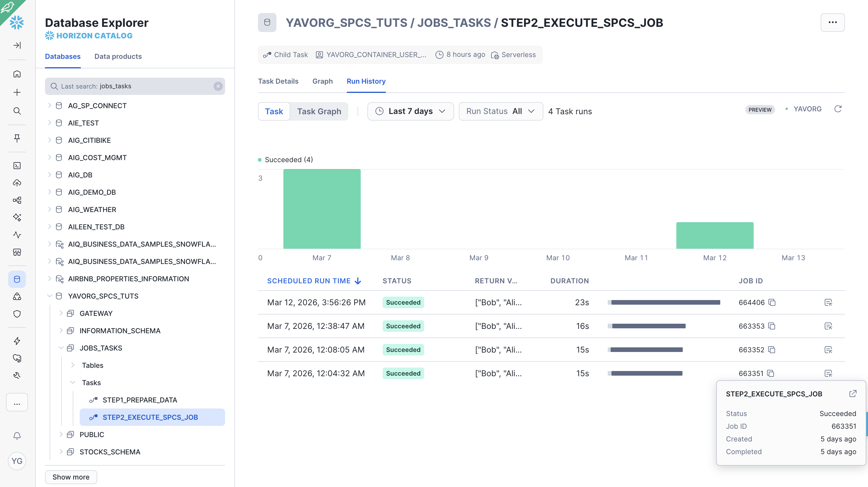
Task: Open notifications bell icon
Action: 17,435
